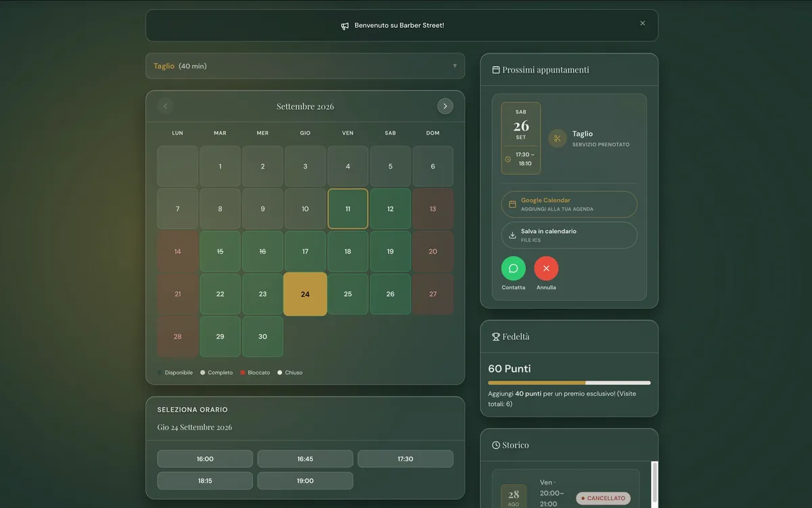Click the 28 AGO history date badge
The image size is (812, 508).
point(514,496)
